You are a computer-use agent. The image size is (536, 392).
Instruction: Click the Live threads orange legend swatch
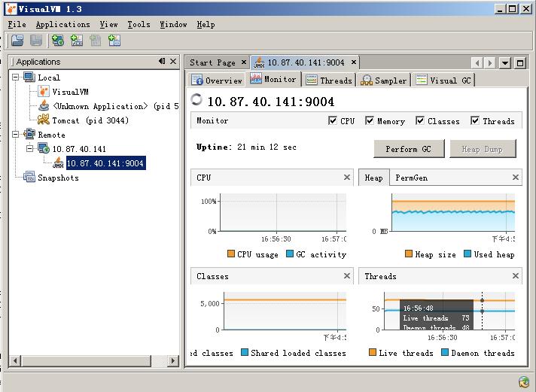(x=372, y=352)
